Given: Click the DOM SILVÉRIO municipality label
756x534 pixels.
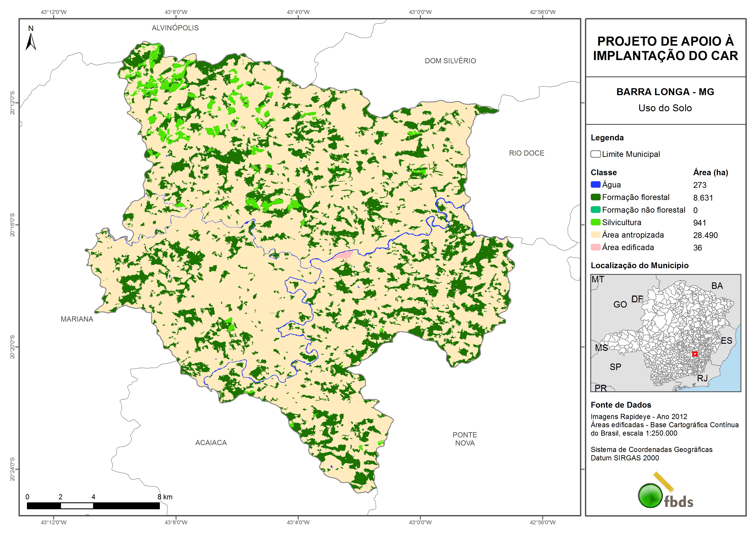Looking at the screenshot, I should (450, 61).
